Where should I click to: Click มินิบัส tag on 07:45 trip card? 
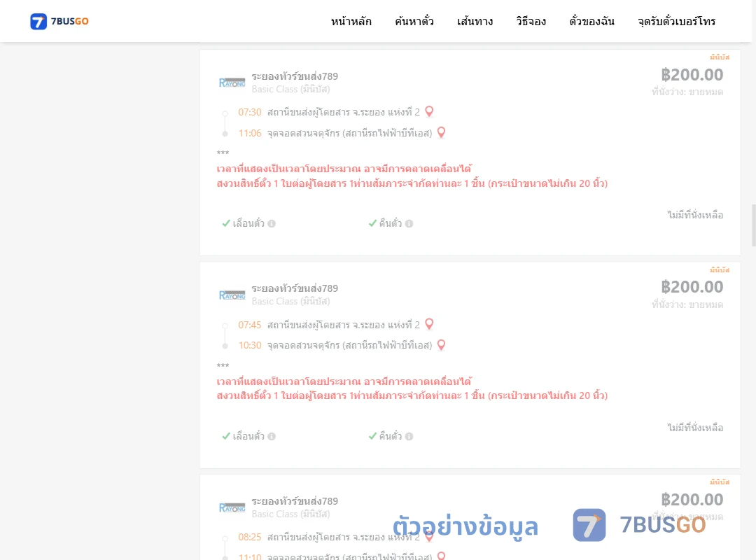(720, 269)
